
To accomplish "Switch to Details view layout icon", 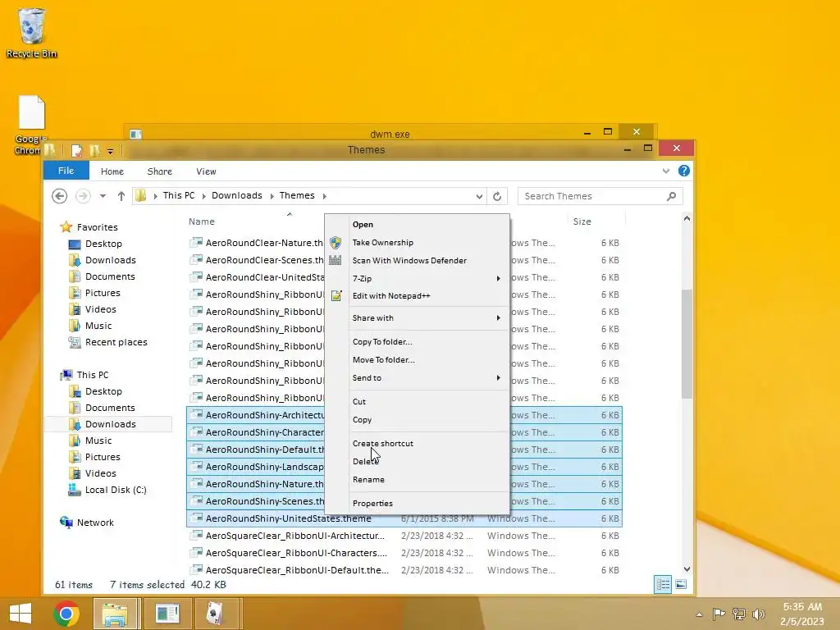I will (663, 584).
